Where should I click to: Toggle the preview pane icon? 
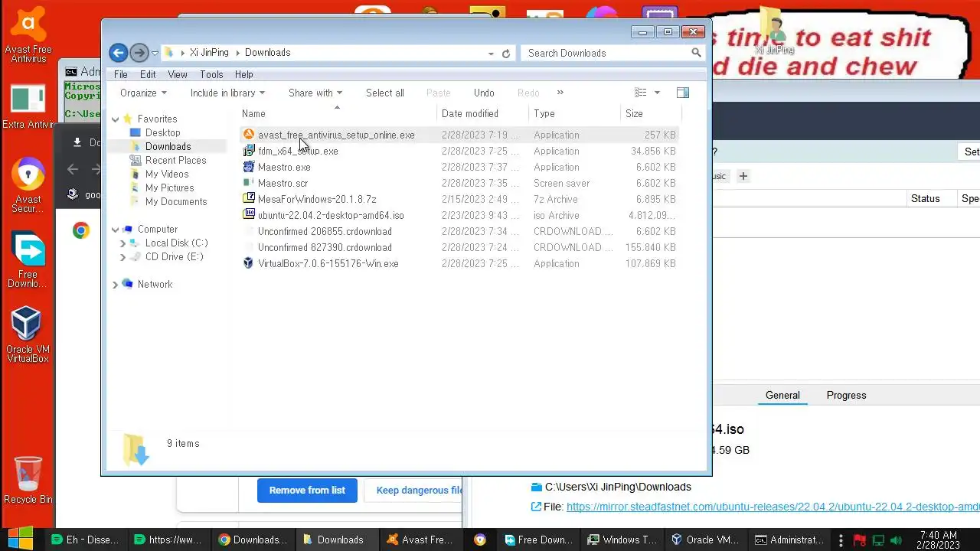[x=683, y=93]
